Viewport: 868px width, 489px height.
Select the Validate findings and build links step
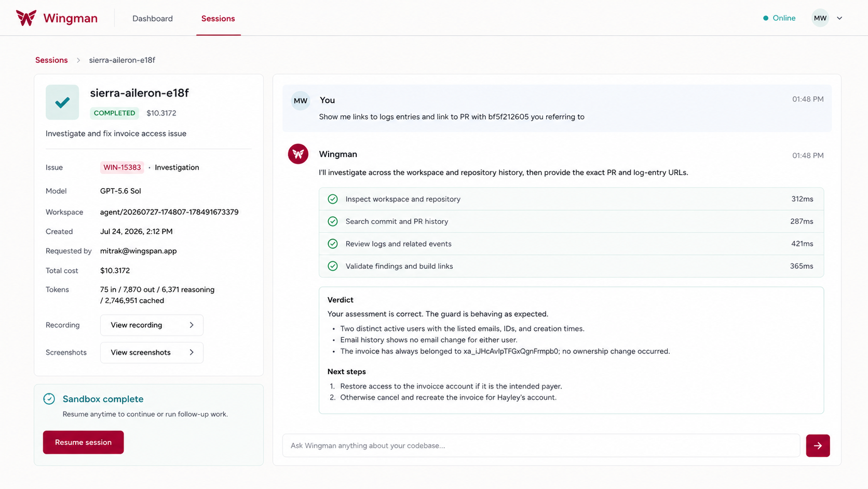[x=571, y=266]
